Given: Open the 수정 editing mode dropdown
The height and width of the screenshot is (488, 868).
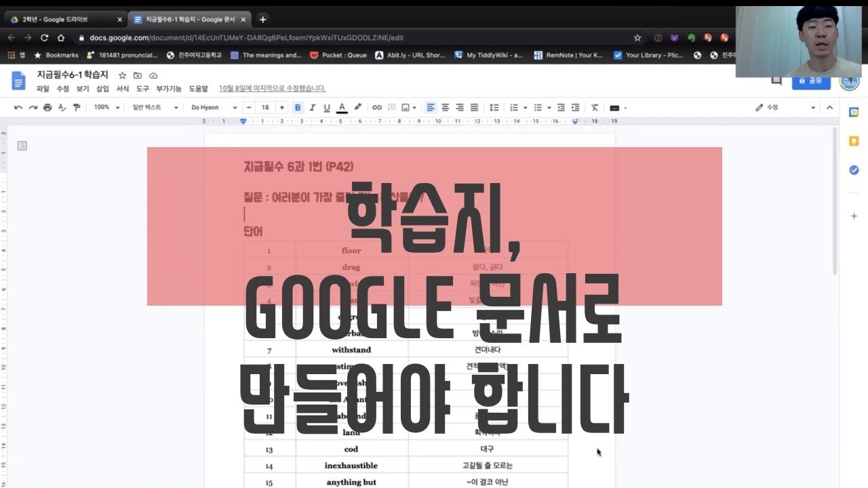Looking at the screenshot, I should pyautogui.click(x=785, y=107).
